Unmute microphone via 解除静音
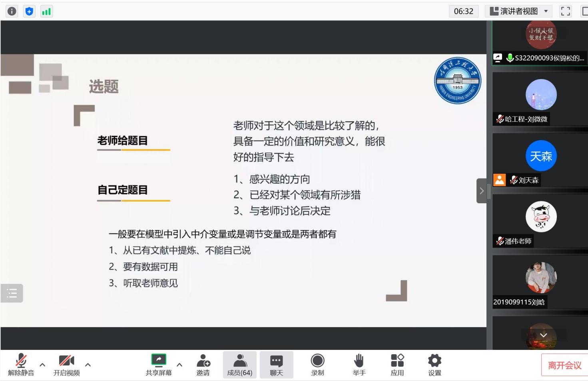 pos(21,365)
